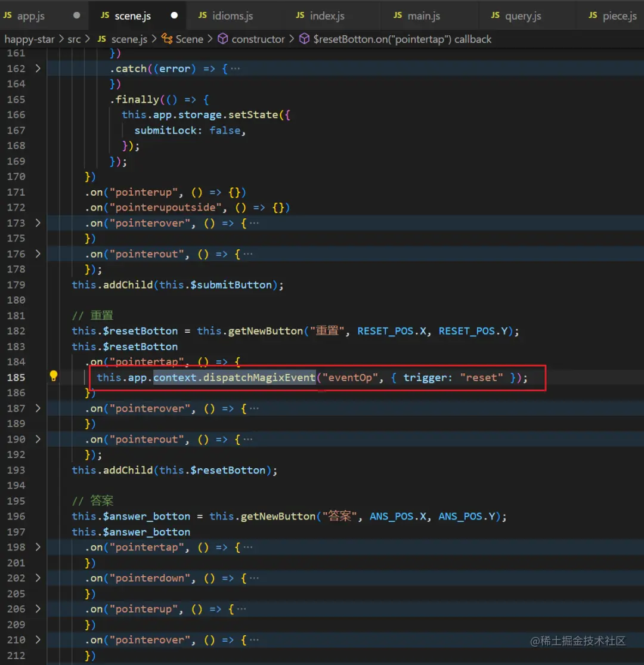The image size is (644, 665).
Task: Click line number 196 in the gutter
Action: coord(16,516)
